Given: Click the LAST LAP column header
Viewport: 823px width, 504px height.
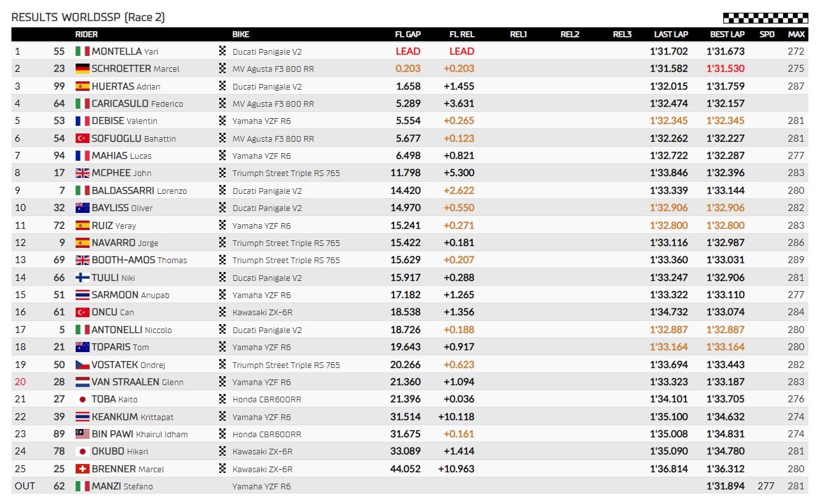Looking at the screenshot, I should coord(671,34).
